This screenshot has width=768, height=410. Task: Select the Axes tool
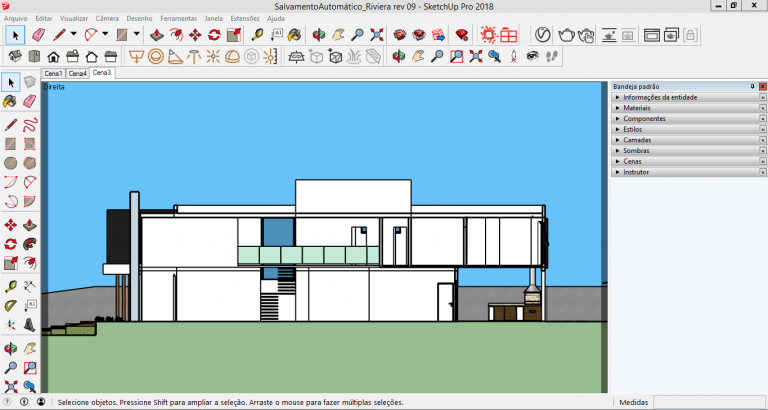tap(11, 324)
